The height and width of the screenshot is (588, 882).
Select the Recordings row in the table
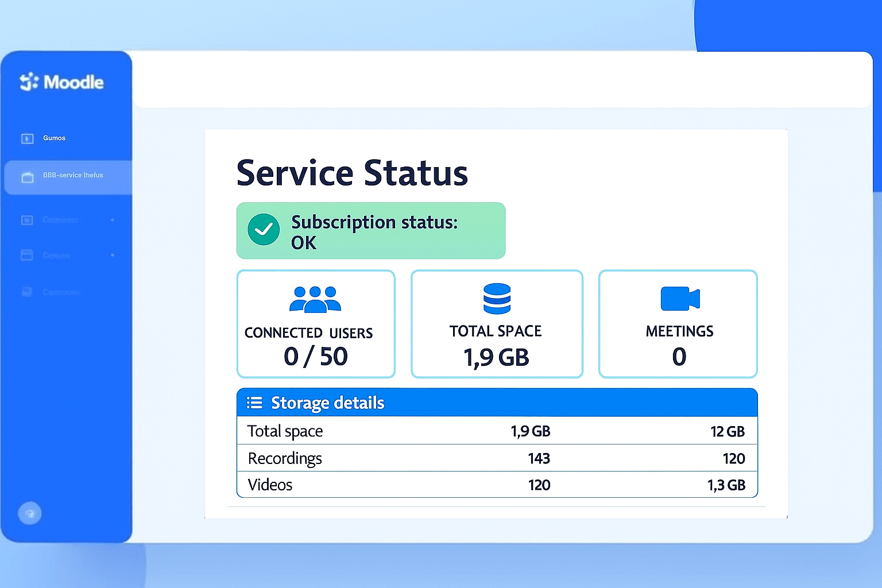497,458
